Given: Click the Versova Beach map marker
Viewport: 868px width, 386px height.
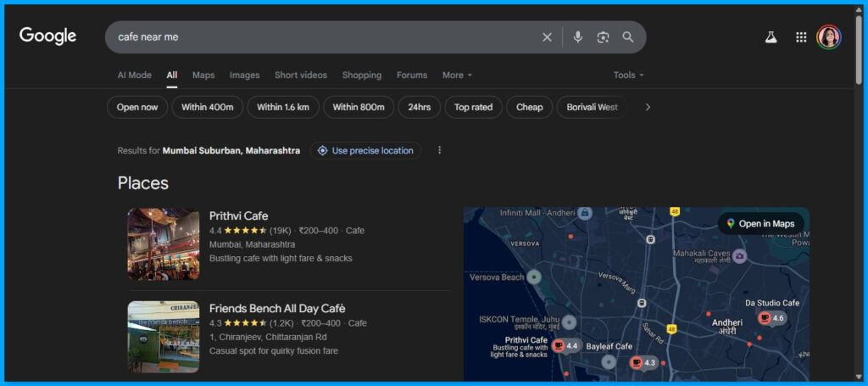Looking at the screenshot, I should (534, 277).
